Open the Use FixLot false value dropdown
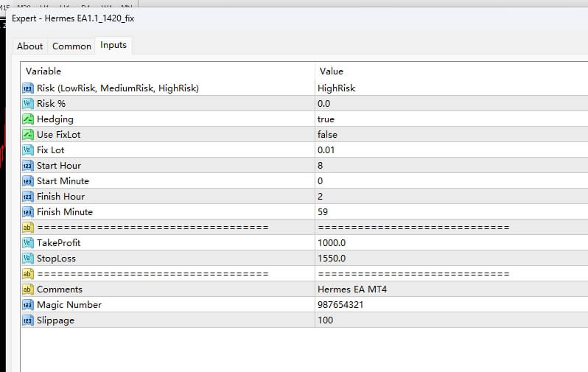This screenshot has height=372, width=588. click(x=452, y=134)
